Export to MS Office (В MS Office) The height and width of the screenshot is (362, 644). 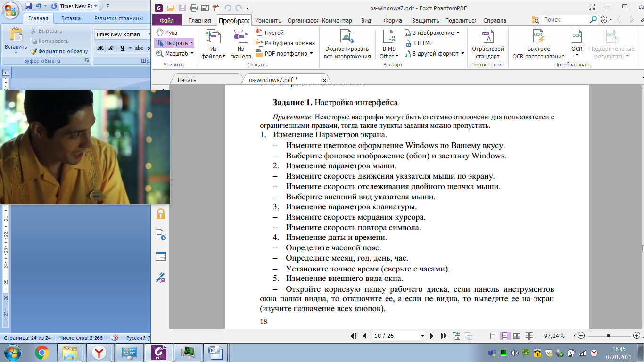coord(389,45)
